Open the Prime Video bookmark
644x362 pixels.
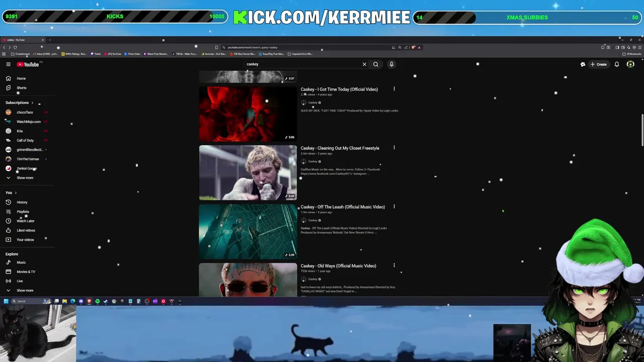point(132,54)
